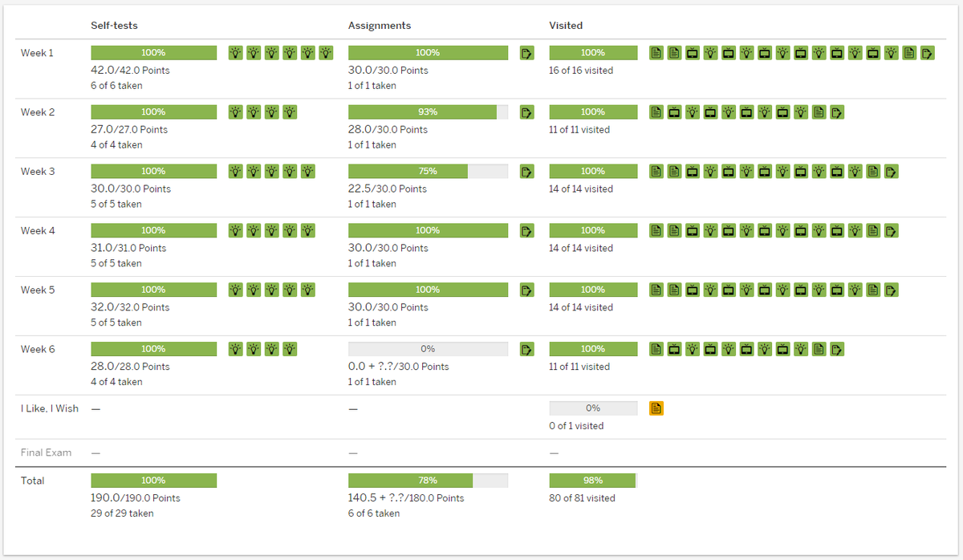The width and height of the screenshot is (963, 560).
Task: Click the Week 3 Assignments 75% progress bar
Action: [x=428, y=172]
